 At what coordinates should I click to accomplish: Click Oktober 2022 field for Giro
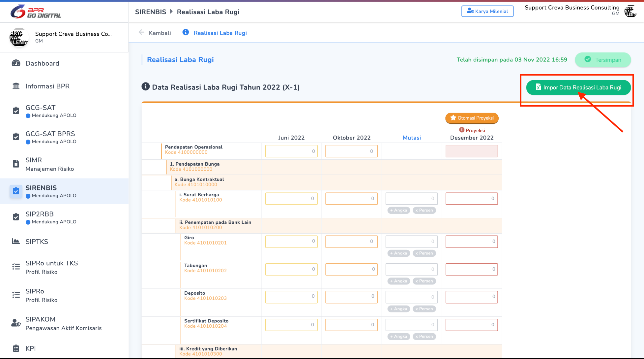[351, 241]
